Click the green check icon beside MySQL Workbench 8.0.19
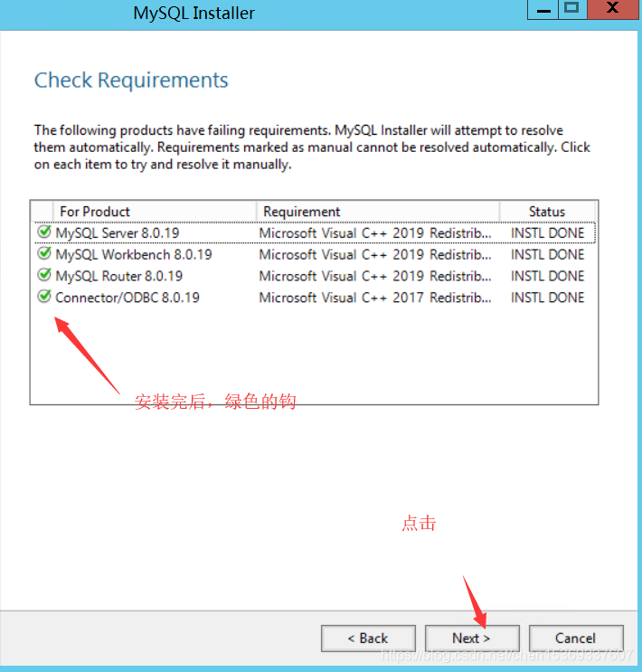Image resolution: width=642 pixels, height=672 pixels. 43,253
